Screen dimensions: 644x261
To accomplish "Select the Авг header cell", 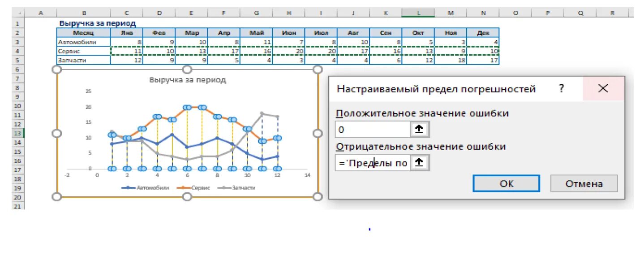I will 353,33.
